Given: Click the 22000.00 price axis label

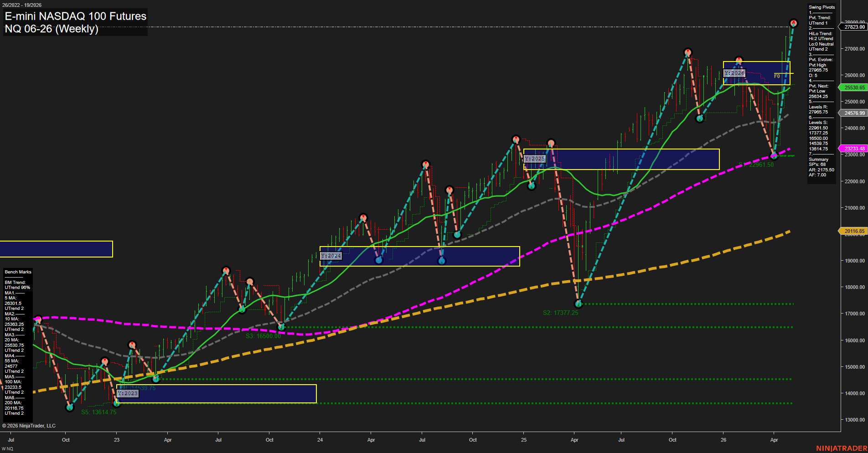Looking at the screenshot, I should click(854, 181).
